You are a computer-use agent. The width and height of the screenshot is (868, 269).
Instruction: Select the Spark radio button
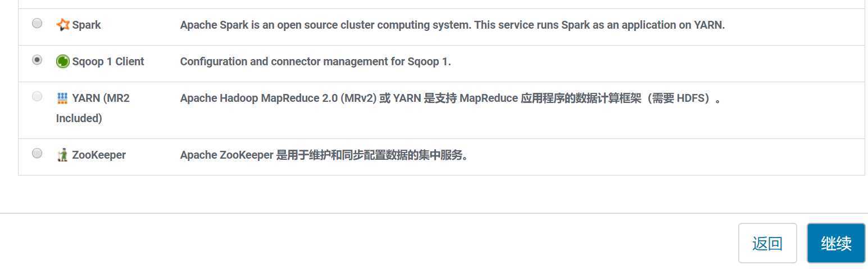pos(37,23)
